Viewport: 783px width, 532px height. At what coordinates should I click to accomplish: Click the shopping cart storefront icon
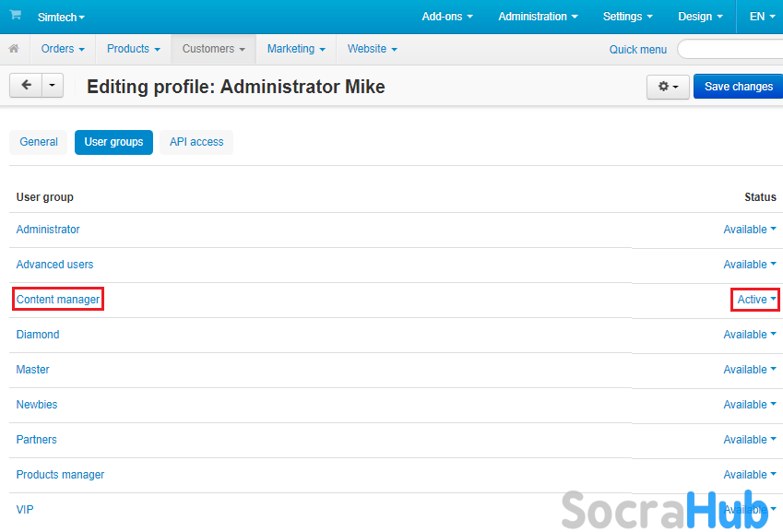[x=16, y=15]
